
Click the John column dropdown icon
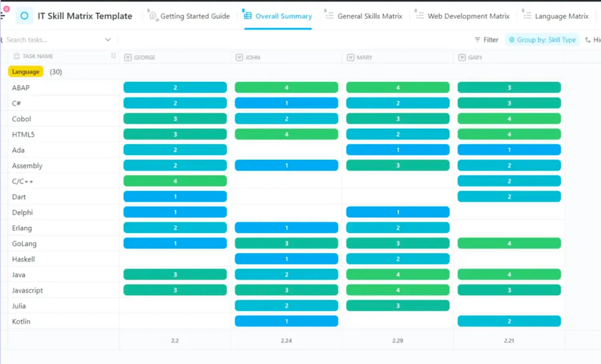[x=239, y=58]
